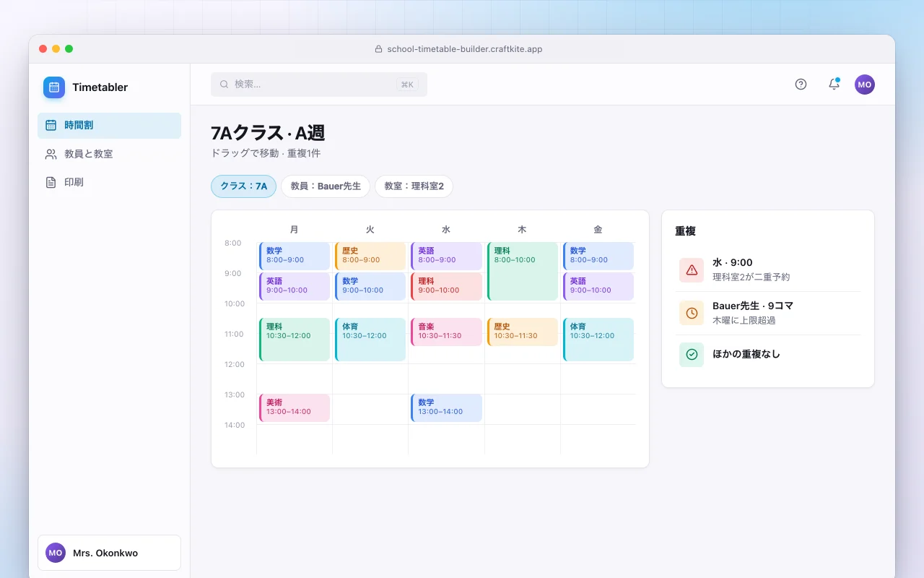The width and height of the screenshot is (924, 578).
Task: Open the help question mark icon
Action: [801, 85]
